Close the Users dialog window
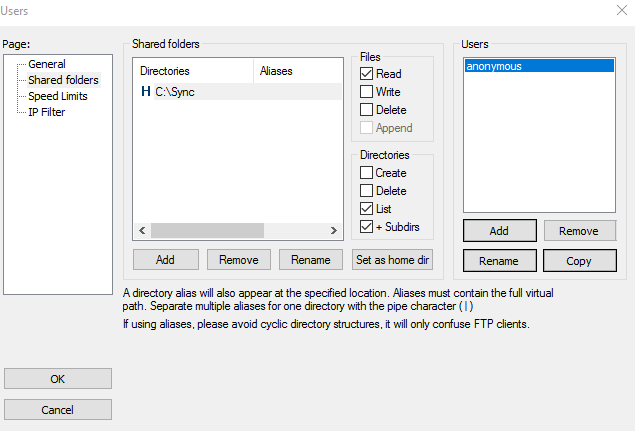 coord(622,10)
